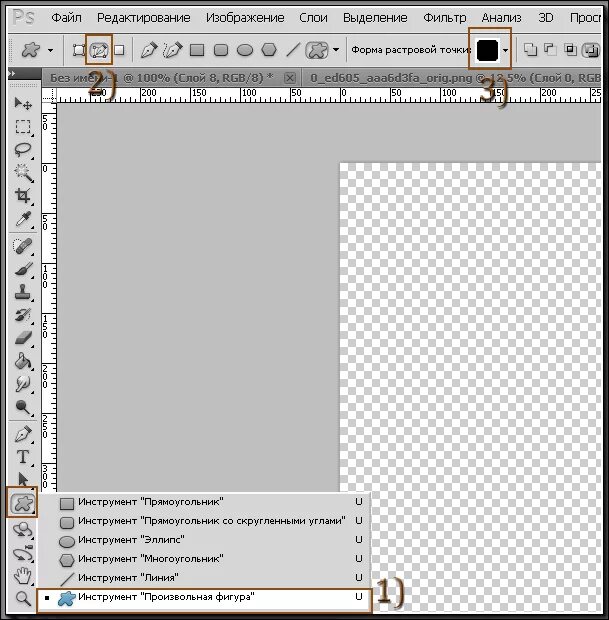Select the Rectangular Marquee tool
Image resolution: width=609 pixels, height=620 pixels.
[23, 127]
